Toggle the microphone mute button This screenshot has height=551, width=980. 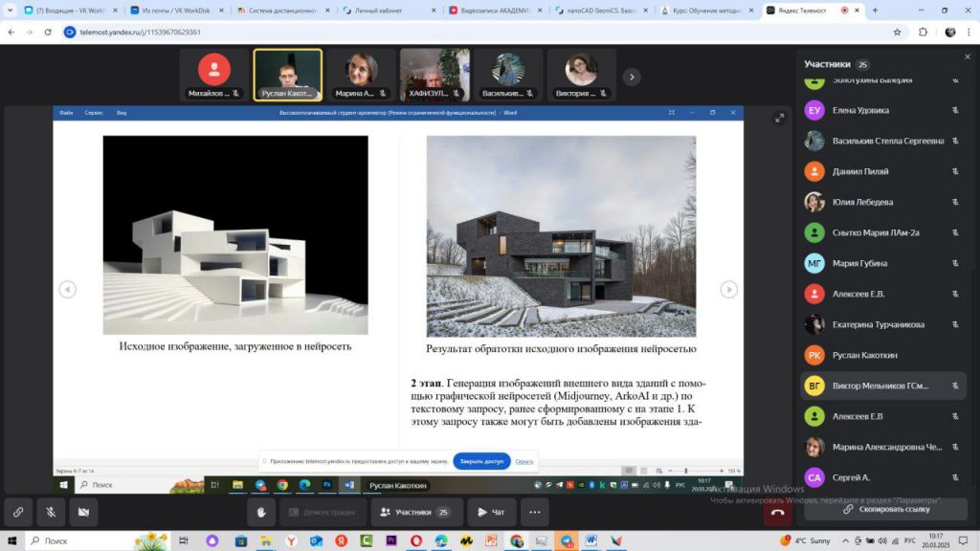51,512
